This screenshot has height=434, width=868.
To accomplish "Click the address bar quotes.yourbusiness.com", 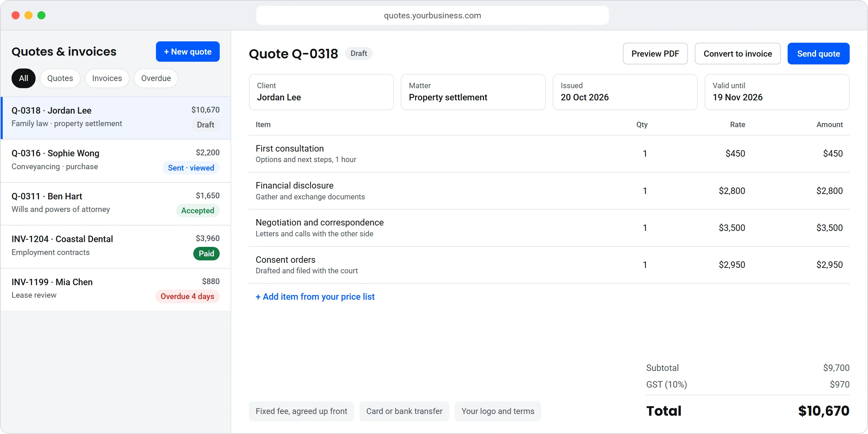I will point(432,15).
